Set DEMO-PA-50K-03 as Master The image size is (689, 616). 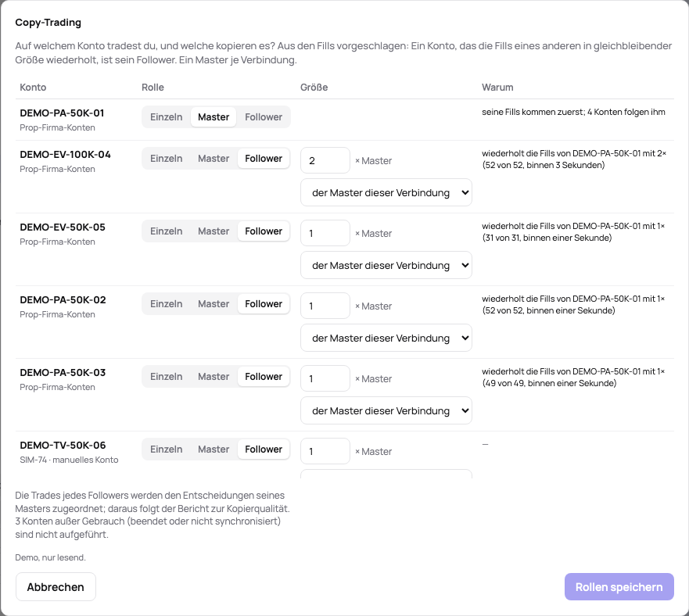click(x=214, y=377)
